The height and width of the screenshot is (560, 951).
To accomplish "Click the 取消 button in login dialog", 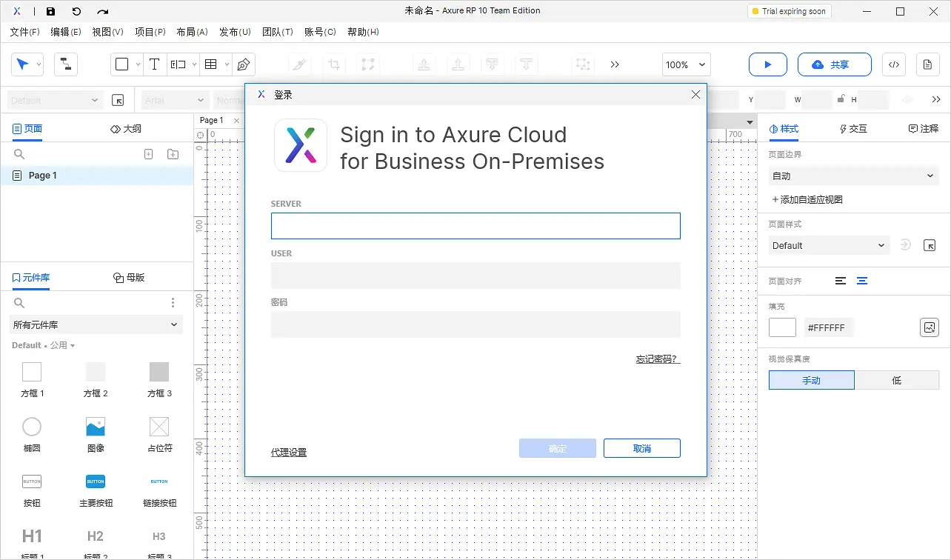I will point(641,448).
